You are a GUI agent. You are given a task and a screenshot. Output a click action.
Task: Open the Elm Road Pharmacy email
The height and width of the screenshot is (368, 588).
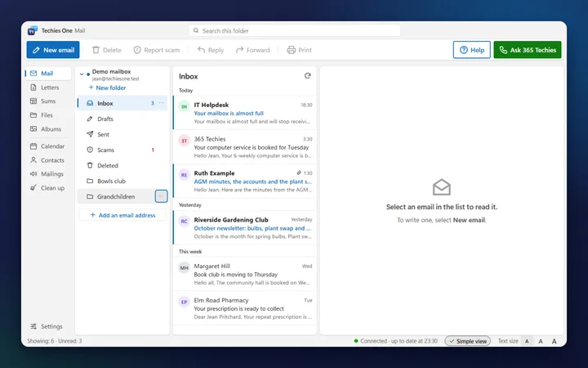(x=245, y=308)
